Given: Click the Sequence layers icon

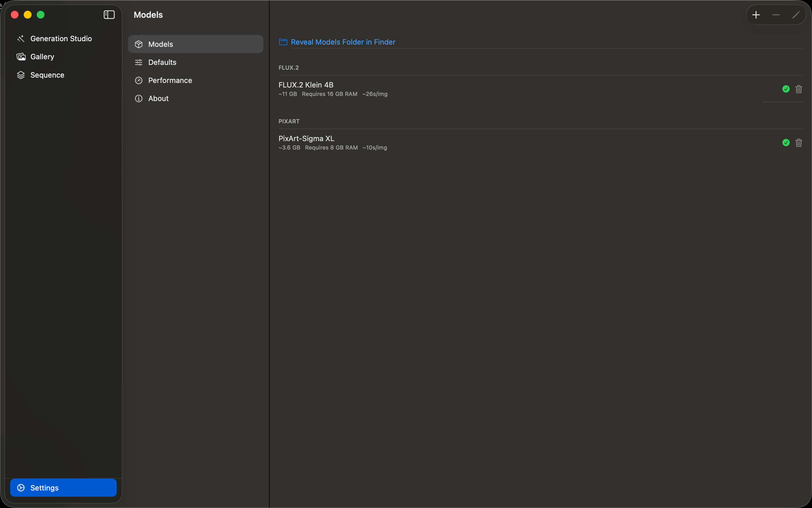Looking at the screenshot, I should click(x=21, y=75).
